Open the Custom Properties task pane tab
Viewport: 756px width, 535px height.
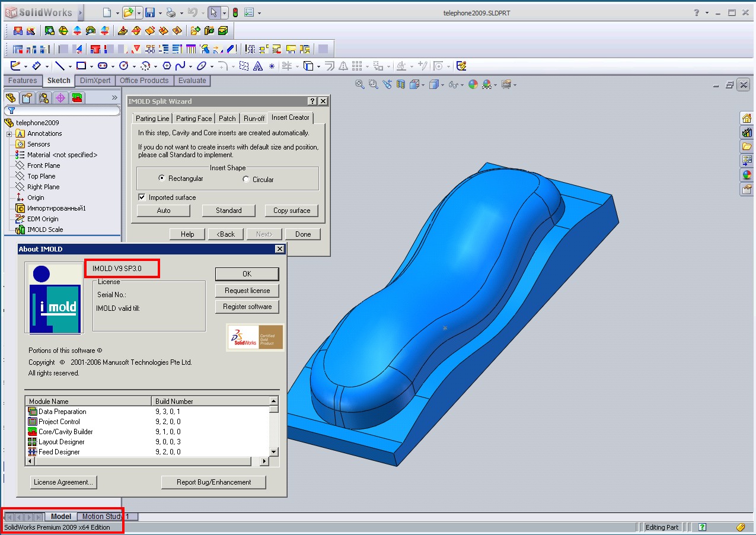[x=747, y=189]
